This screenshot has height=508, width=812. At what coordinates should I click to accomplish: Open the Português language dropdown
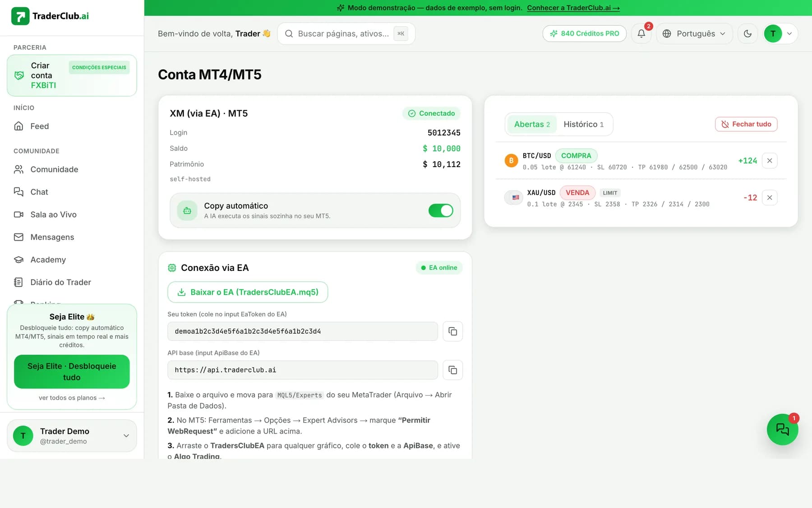(x=694, y=33)
